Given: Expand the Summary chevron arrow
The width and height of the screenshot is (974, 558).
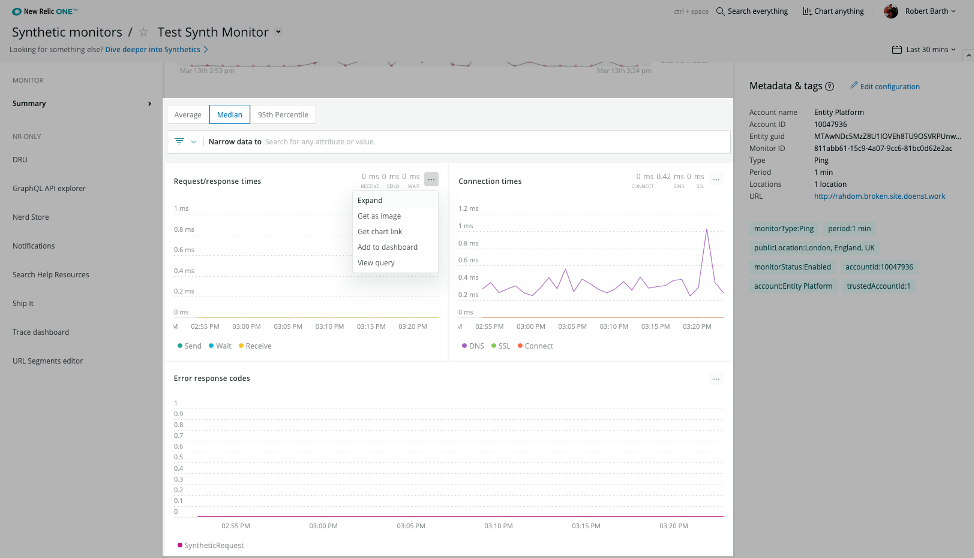Looking at the screenshot, I should coord(150,104).
